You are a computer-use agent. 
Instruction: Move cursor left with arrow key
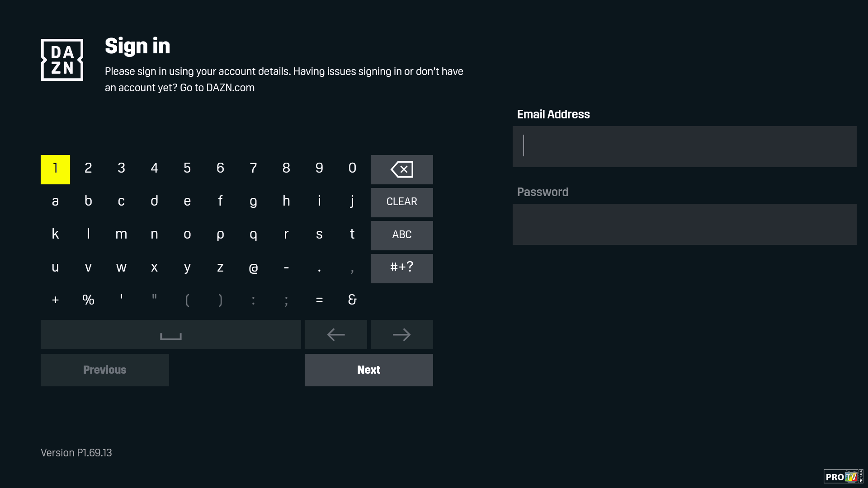[x=335, y=334]
